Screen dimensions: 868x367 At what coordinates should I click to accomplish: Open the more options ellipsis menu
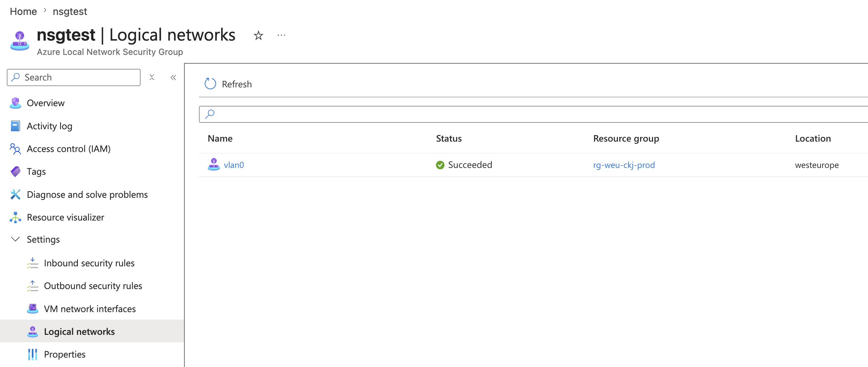pyautogui.click(x=281, y=35)
